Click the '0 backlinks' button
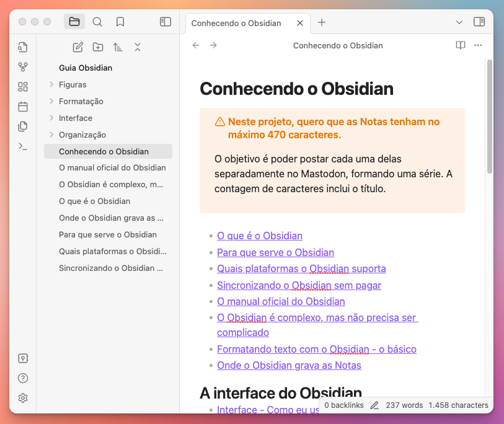 coord(343,405)
